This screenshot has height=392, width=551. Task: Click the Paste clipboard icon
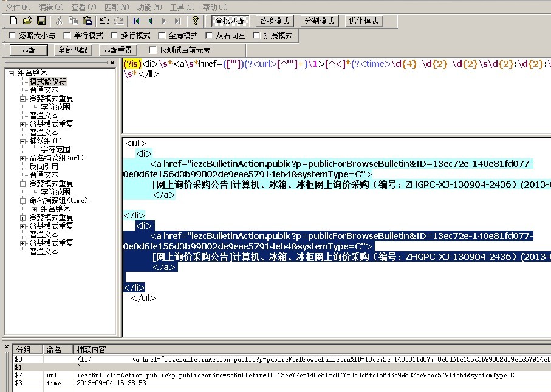(x=87, y=21)
